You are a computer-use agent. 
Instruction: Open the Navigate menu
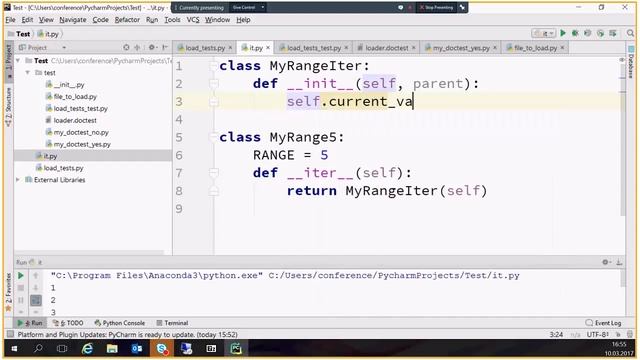73,20
